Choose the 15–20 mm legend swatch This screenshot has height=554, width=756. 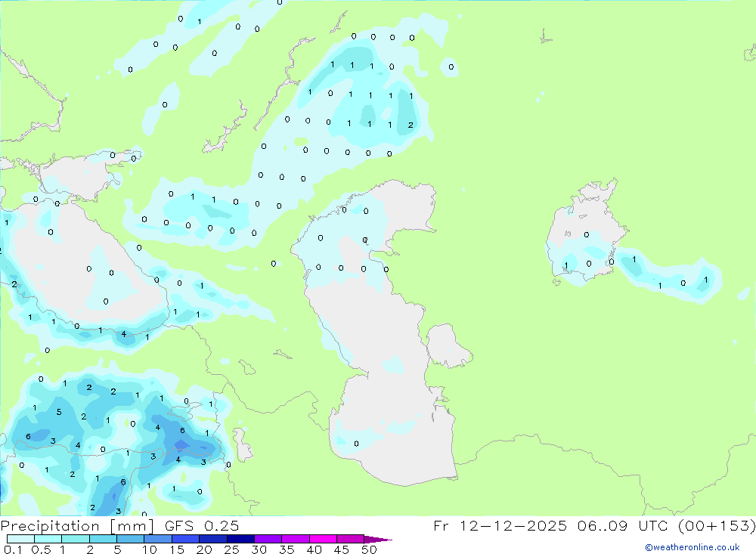tap(186, 539)
